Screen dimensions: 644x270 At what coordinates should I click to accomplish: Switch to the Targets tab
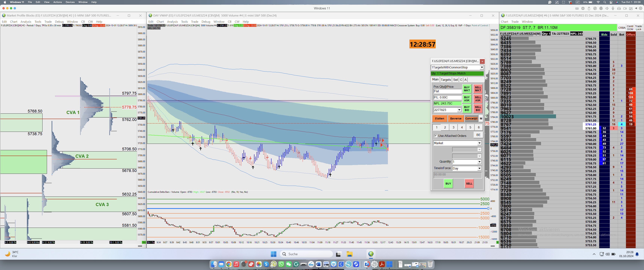(x=446, y=80)
